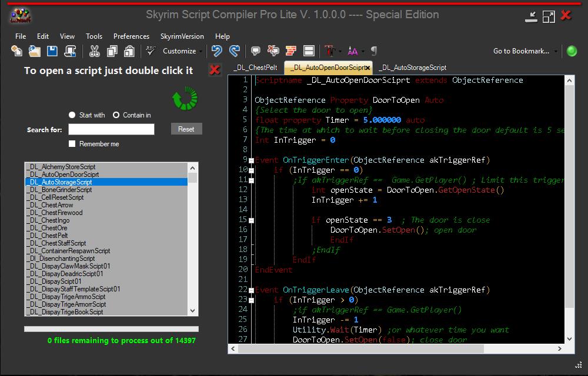Image resolution: width=588 pixels, height=376 pixels.
Task: Collapse the OnTriggerEnter event code block
Action: (251, 160)
